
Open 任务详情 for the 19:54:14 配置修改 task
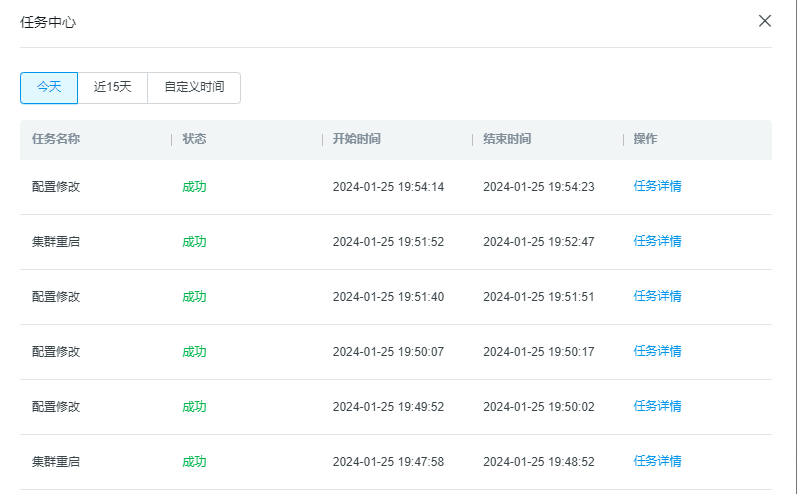tap(657, 186)
